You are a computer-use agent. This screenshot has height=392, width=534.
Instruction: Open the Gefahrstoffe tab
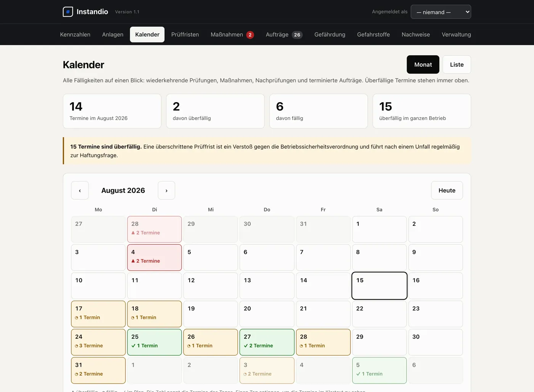pos(373,34)
